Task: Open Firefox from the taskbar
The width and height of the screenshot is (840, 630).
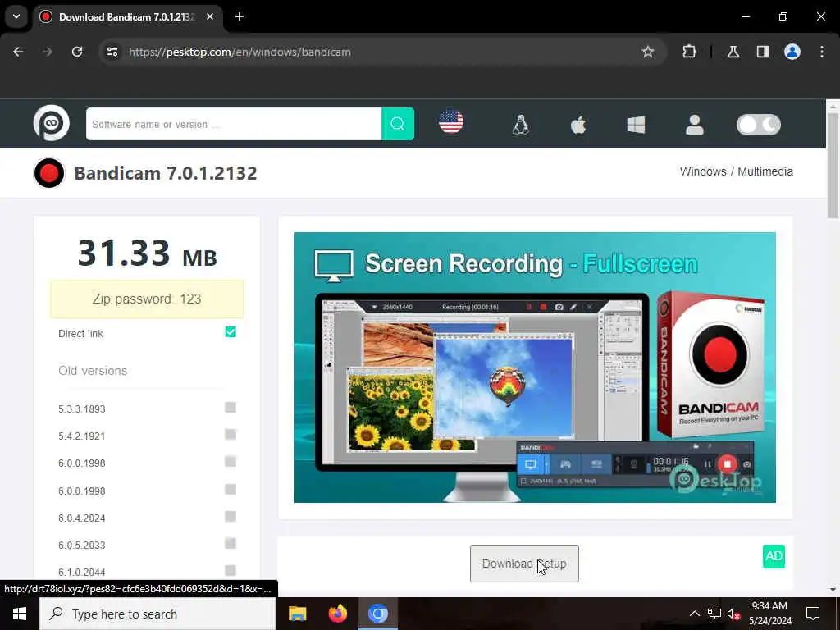Action: pos(337,614)
